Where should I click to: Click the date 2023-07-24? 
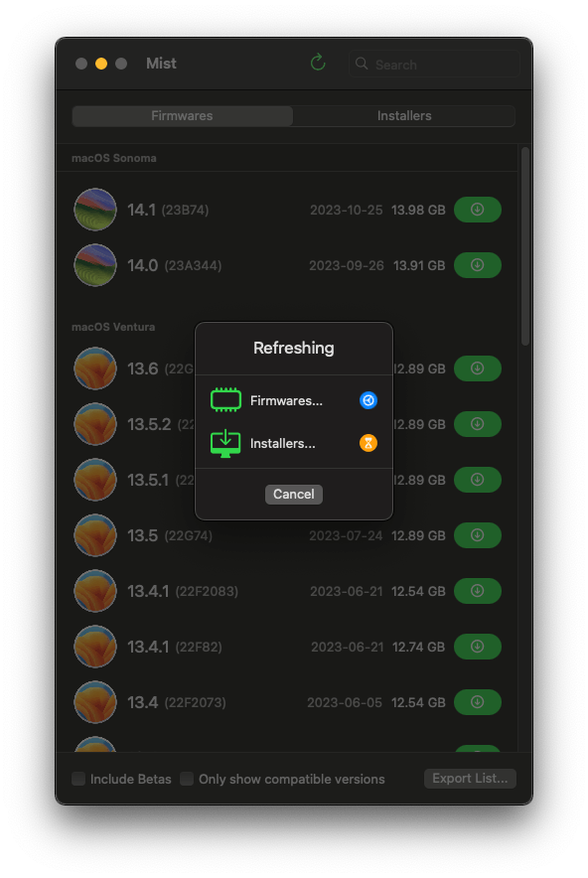(x=346, y=536)
